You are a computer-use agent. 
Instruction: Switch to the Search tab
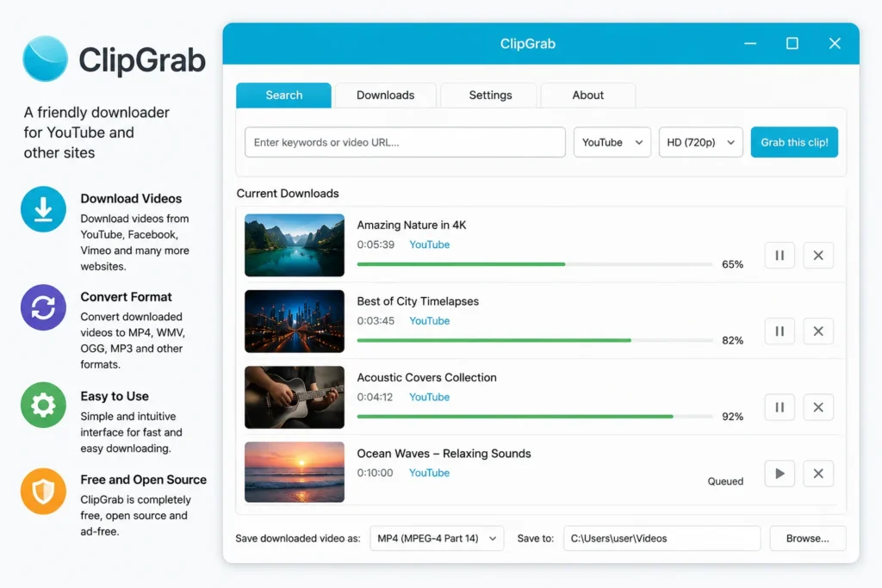[284, 95]
